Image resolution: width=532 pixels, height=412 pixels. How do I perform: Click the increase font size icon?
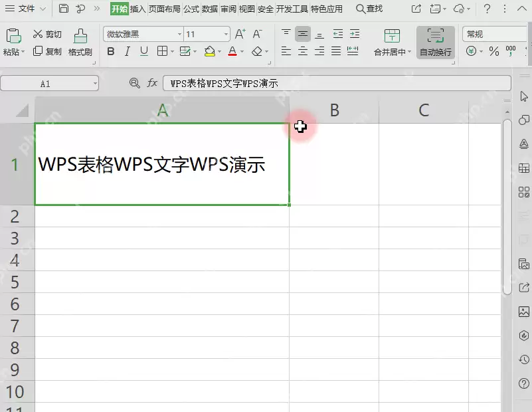pyautogui.click(x=240, y=34)
